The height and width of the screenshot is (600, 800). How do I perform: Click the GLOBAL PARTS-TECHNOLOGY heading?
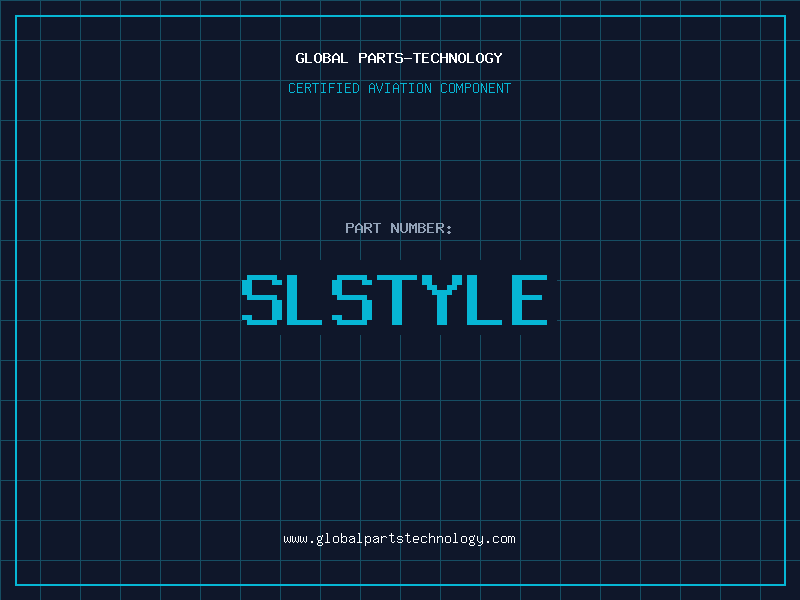pyautogui.click(x=399, y=58)
